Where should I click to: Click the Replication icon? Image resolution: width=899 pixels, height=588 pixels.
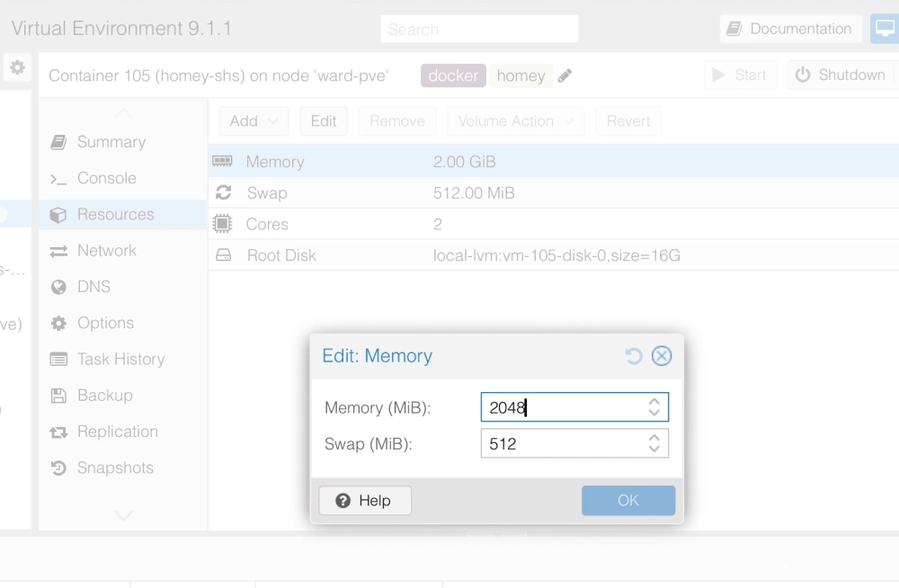tap(59, 432)
